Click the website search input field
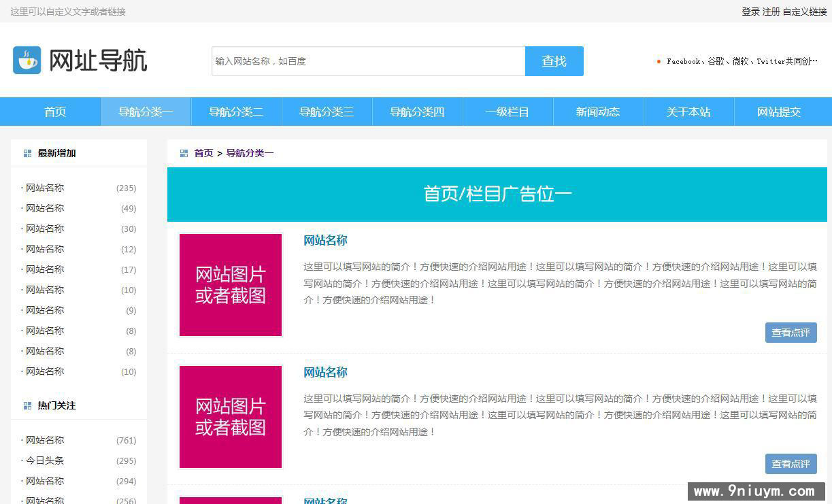The height and width of the screenshot is (504, 832). [x=367, y=61]
